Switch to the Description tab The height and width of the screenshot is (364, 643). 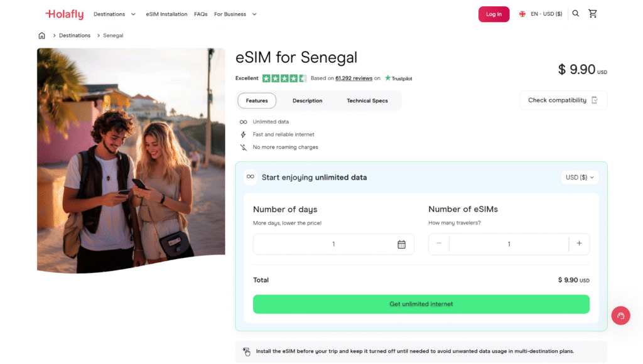307,100
